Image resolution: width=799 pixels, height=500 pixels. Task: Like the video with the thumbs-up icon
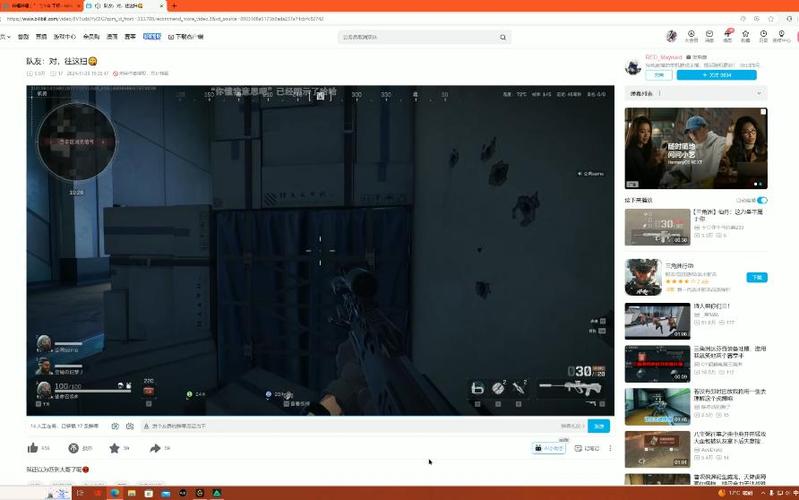point(33,448)
